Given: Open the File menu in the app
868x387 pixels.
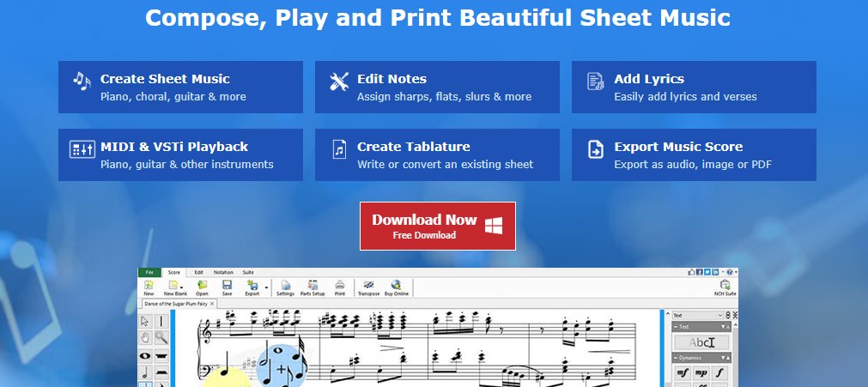Looking at the screenshot, I should pos(149,272).
